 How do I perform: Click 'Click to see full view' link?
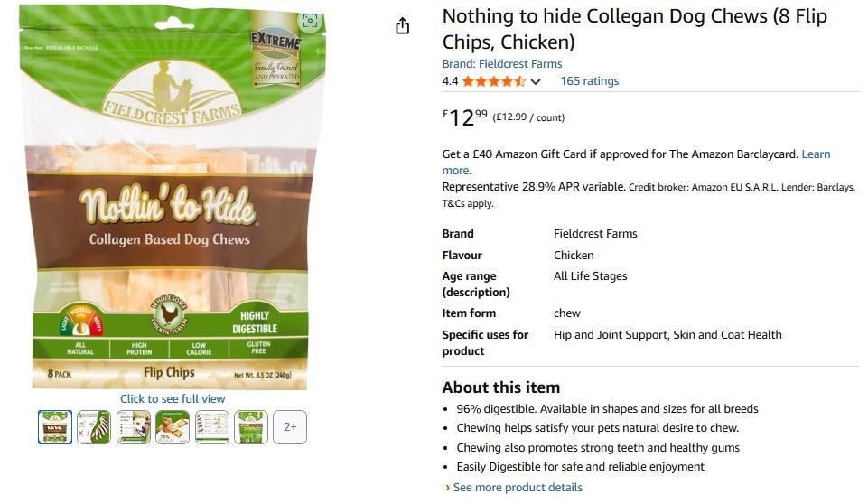tap(173, 399)
